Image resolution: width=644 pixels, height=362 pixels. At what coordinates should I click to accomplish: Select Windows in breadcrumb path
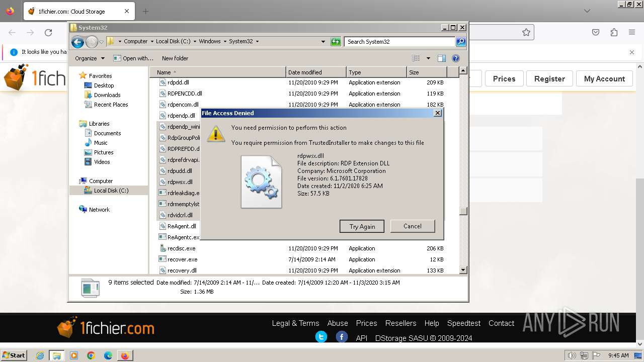tap(210, 42)
